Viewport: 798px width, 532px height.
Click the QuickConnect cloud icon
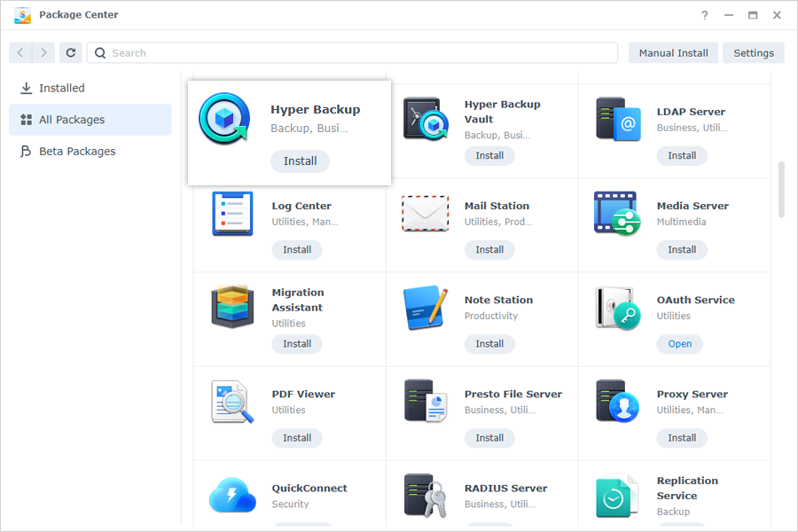click(232, 495)
